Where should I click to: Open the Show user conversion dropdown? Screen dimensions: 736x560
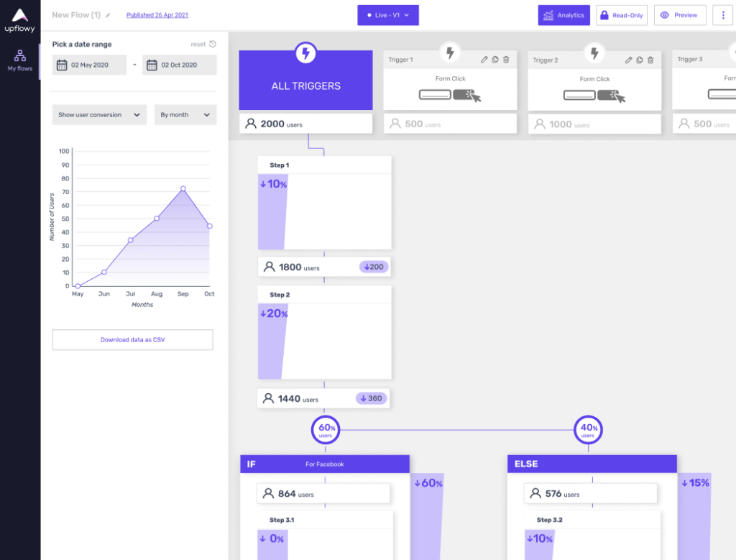99,115
